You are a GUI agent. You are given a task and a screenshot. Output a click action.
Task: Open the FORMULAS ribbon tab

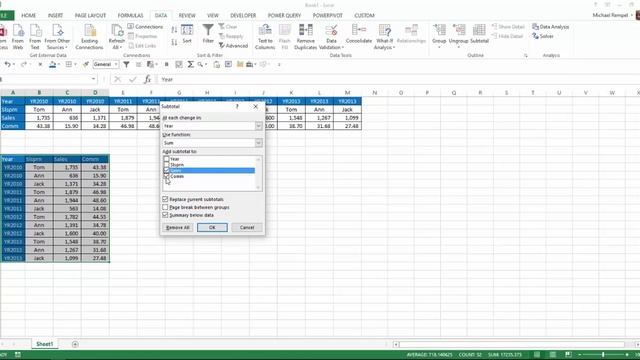point(131,16)
